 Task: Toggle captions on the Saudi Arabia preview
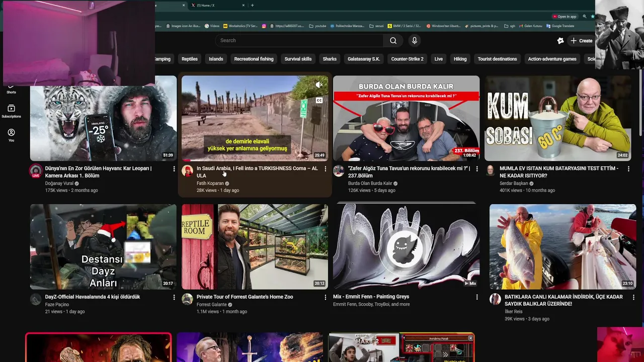pos(319,101)
